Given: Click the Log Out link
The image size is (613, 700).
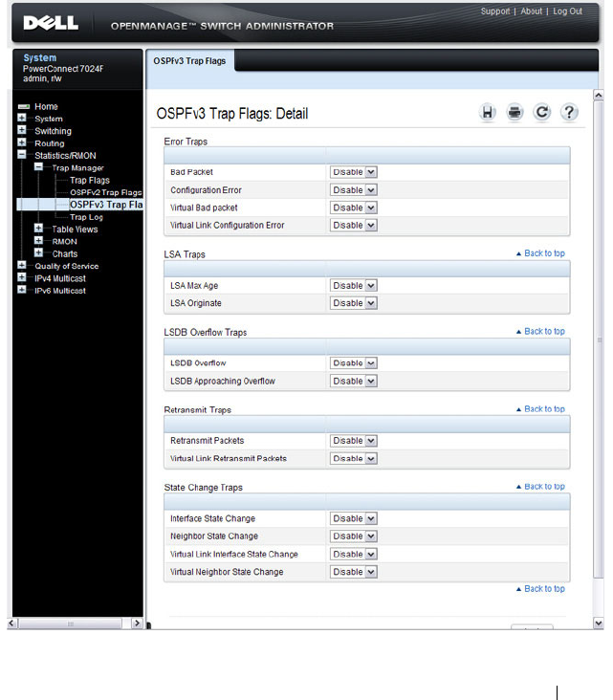Looking at the screenshot, I should tap(567, 11).
